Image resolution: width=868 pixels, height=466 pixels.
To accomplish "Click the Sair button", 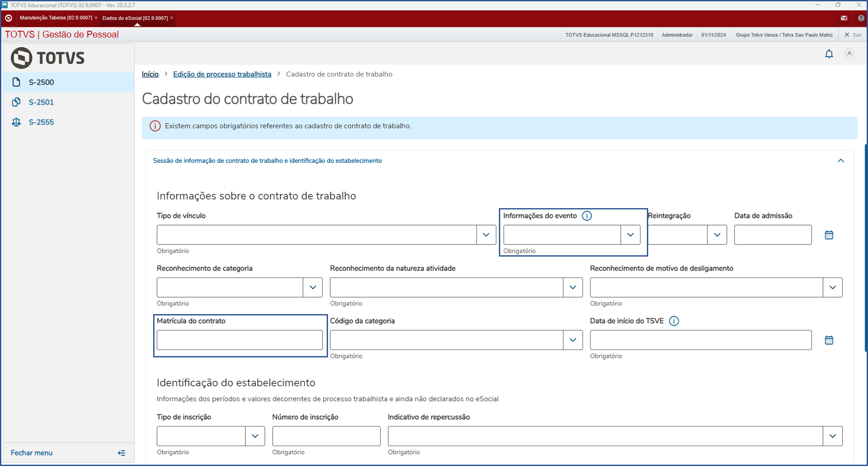I will [853, 35].
